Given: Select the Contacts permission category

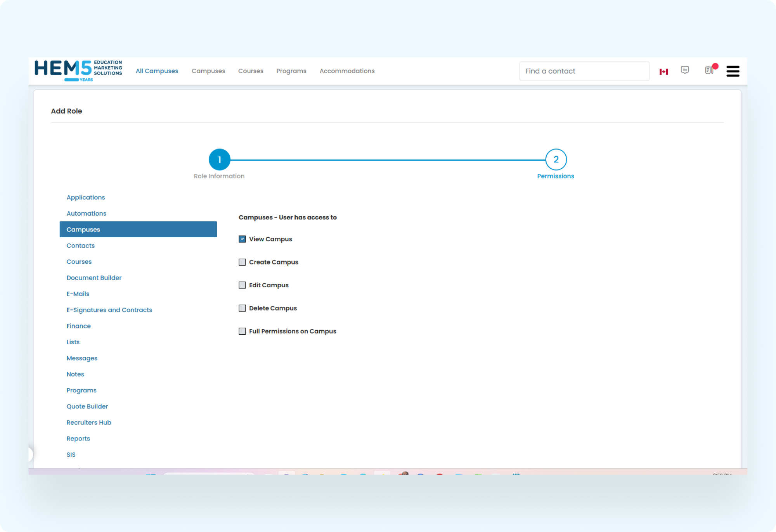Looking at the screenshot, I should pos(80,245).
